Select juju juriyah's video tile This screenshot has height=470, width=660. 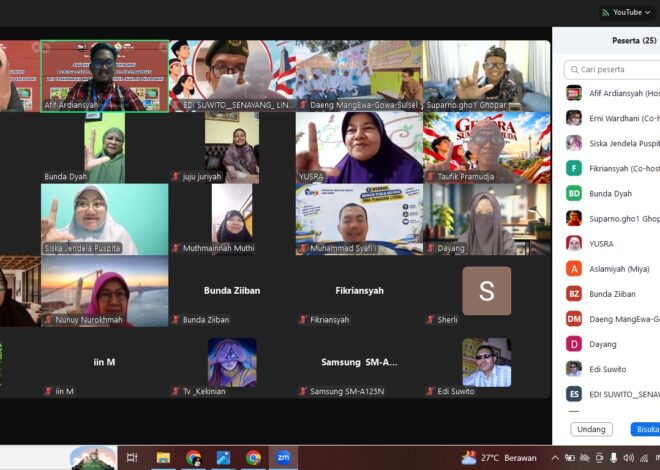pos(232,148)
